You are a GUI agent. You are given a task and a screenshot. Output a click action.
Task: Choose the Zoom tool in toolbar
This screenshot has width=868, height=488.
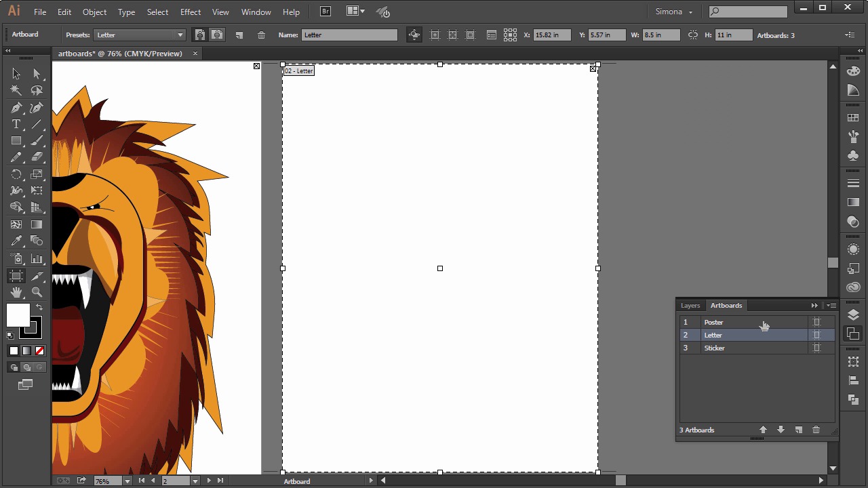point(37,292)
